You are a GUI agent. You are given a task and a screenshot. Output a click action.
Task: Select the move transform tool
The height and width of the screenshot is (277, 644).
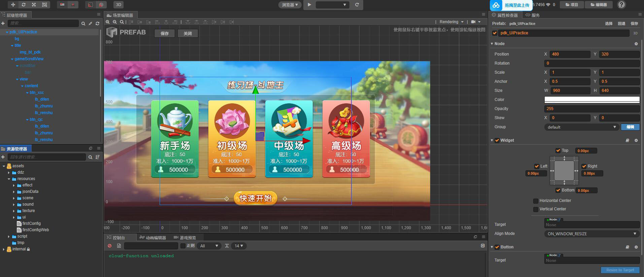coord(13,5)
